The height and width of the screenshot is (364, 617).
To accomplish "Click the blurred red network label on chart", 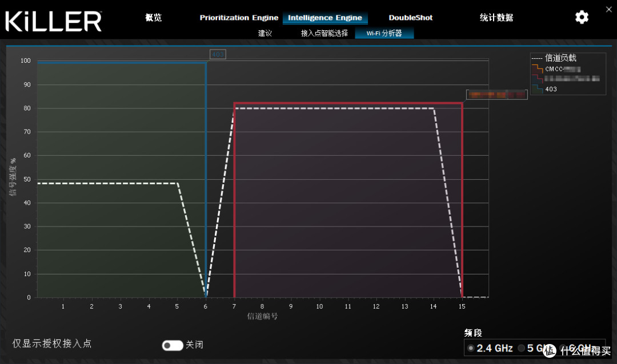I will tap(496, 94).
